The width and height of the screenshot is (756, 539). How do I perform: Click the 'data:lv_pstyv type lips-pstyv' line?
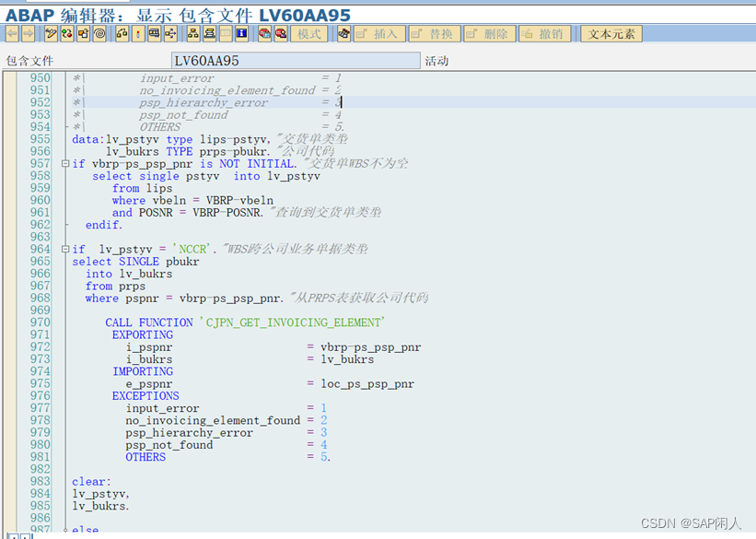[x=171, y=139]
